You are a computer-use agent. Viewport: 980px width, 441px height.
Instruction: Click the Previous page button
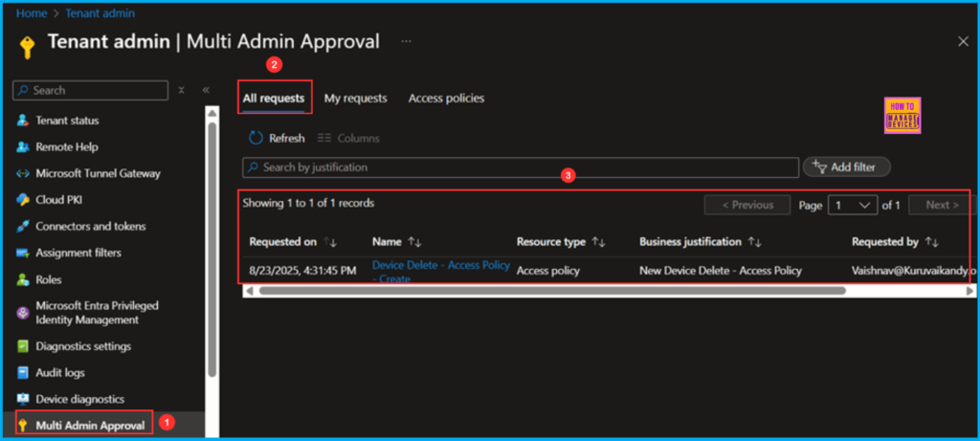click(747, 205)
